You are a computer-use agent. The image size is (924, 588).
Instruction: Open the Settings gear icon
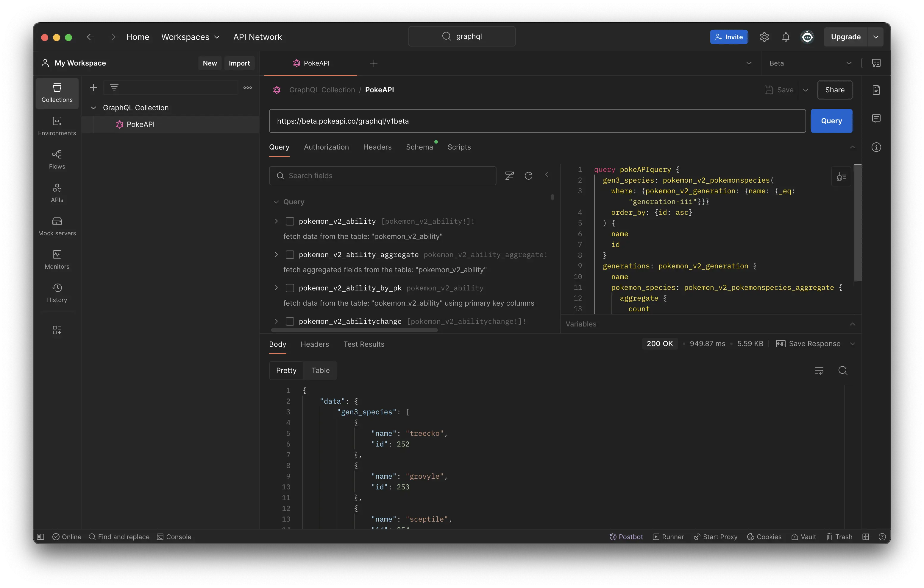pyautogui.click(x=764, y=37)
